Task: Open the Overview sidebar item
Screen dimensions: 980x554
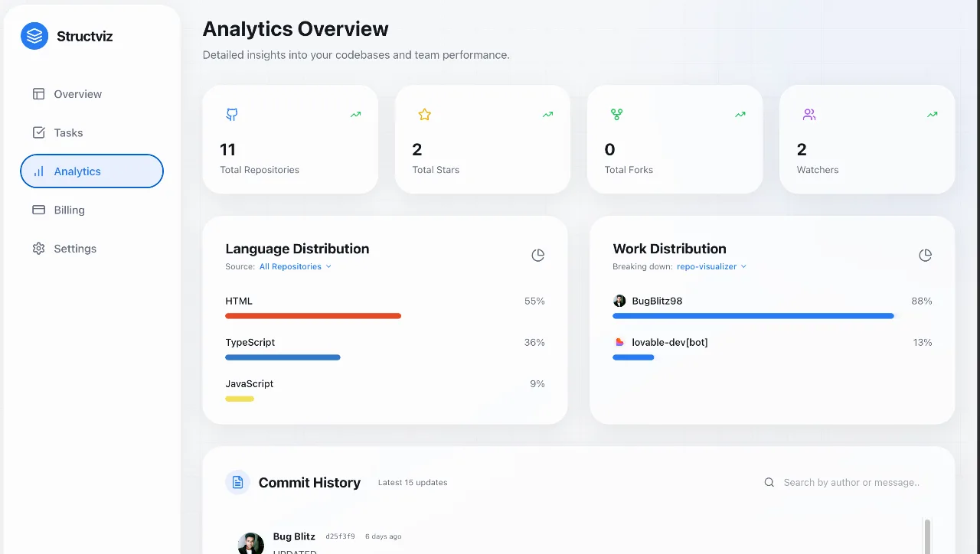Action: click(92, 94)
